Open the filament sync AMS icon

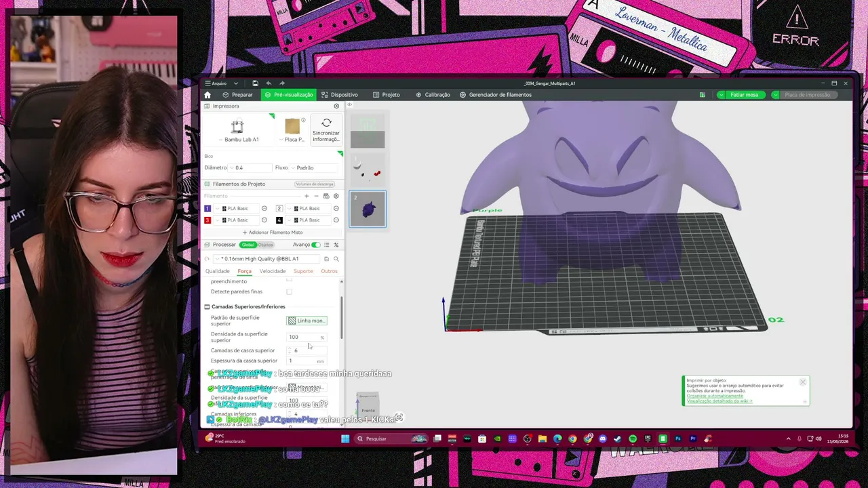(x=326, y=196)
